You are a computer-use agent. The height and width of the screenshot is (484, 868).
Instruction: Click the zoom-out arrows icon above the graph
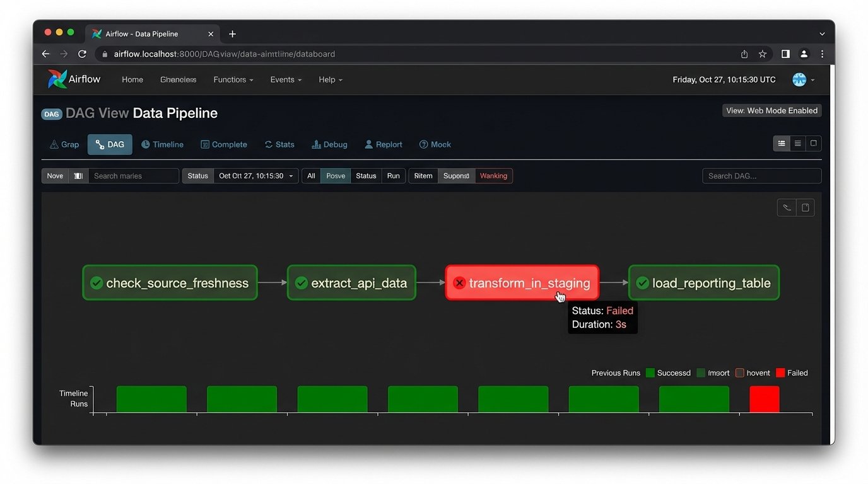[786, 207]
